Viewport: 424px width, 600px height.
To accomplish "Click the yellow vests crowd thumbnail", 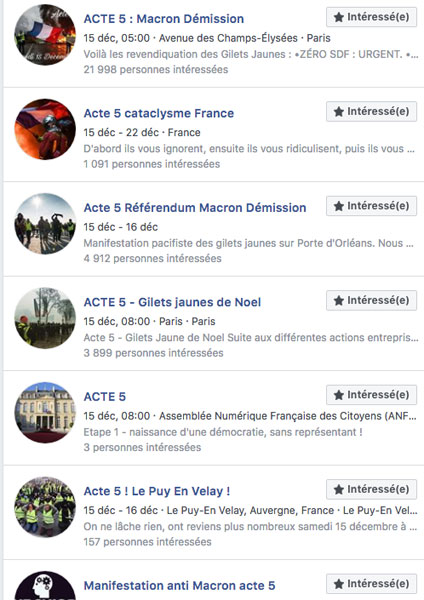I will click(x=45, y=507).
